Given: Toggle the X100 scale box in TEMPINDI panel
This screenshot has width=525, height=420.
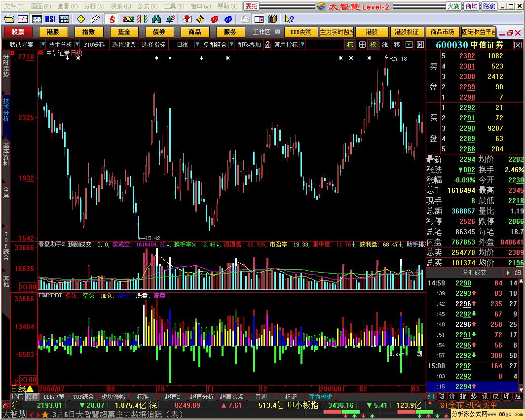Looking at the screenshot, I should (28, 380).
